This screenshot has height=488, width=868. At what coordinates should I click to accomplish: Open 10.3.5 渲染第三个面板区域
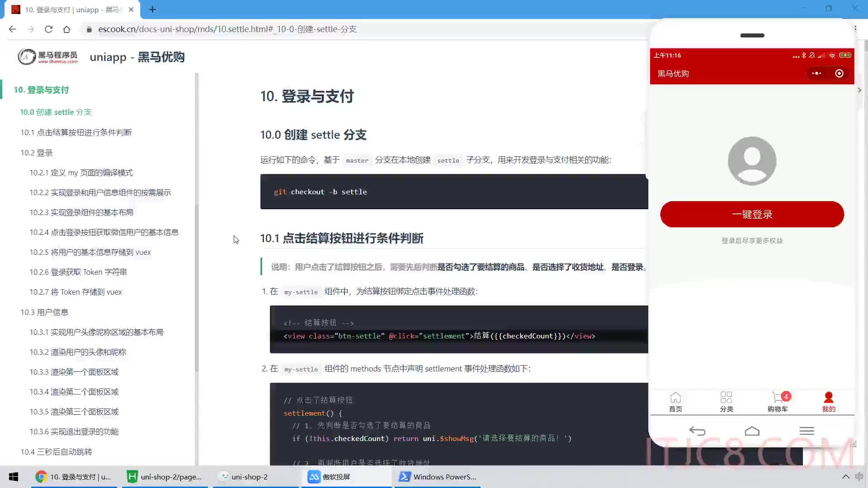pyautogui.click(x=74, y=412)
